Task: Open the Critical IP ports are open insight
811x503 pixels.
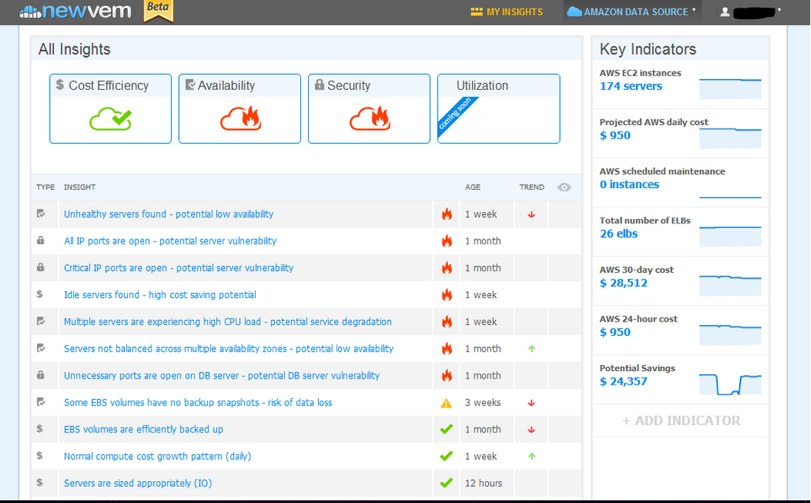Action: click(178, 268)
